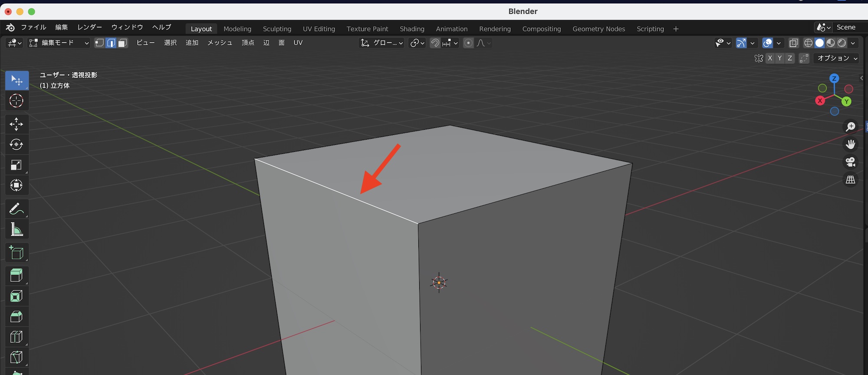This screenshot has width=868, height=375.
Task: Enable vertex select mode
Action: 99,43
